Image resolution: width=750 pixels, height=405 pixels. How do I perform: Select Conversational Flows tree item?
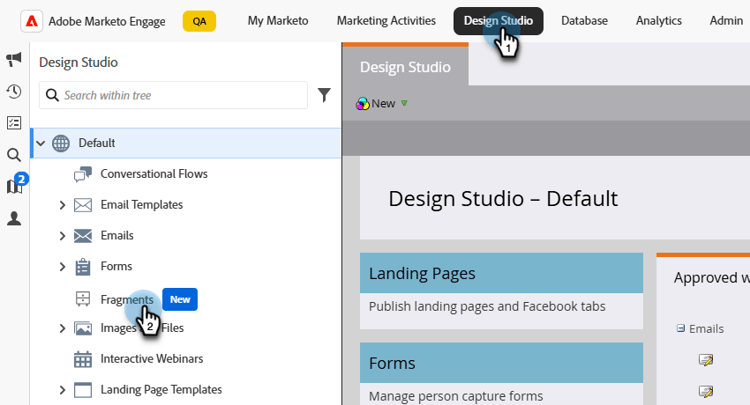click(153, 174)
